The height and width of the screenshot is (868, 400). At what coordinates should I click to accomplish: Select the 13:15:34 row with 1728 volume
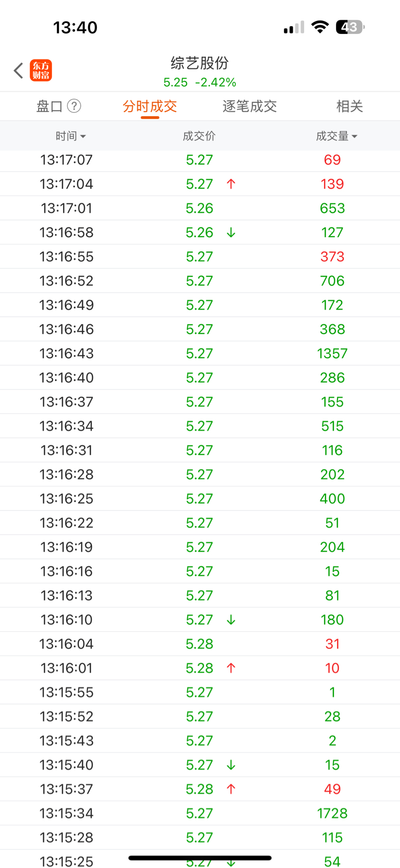click(x=200, y=813)
